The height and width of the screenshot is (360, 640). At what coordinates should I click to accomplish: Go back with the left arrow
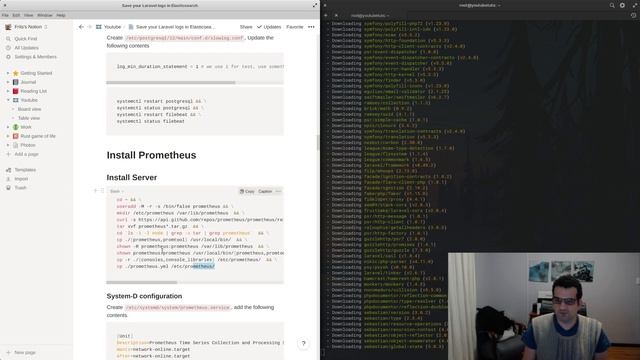tap(81, 27)
